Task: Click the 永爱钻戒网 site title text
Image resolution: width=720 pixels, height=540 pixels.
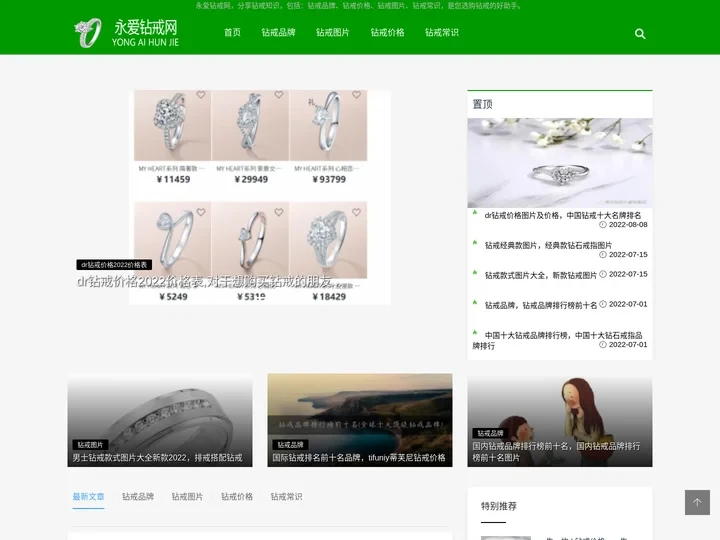Action: click(146, 28)
